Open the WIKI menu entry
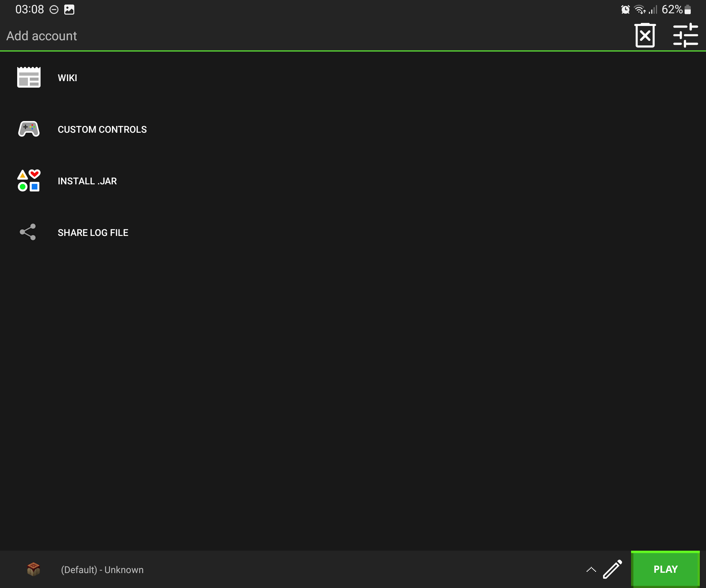The width and height of the screenshot is (706, 588). (353, 77)
